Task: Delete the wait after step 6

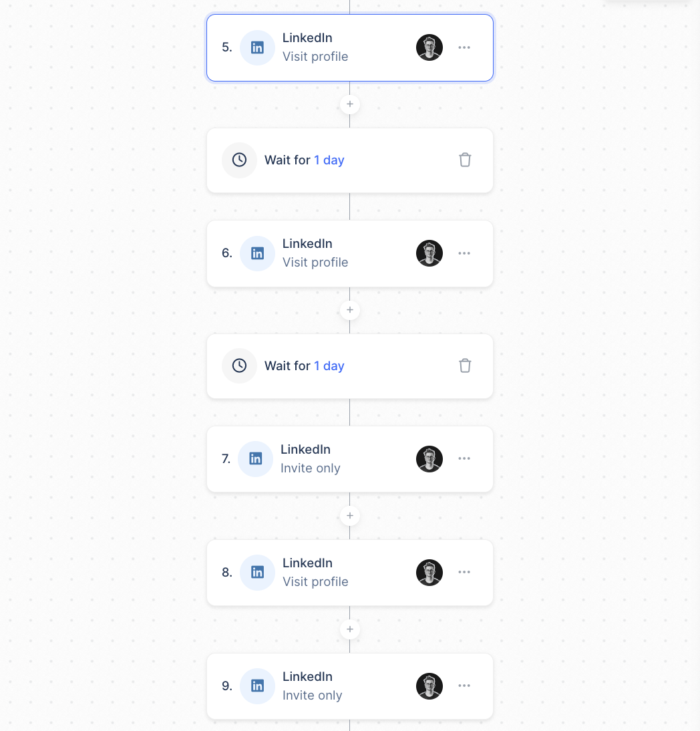Action: [465, 365]
